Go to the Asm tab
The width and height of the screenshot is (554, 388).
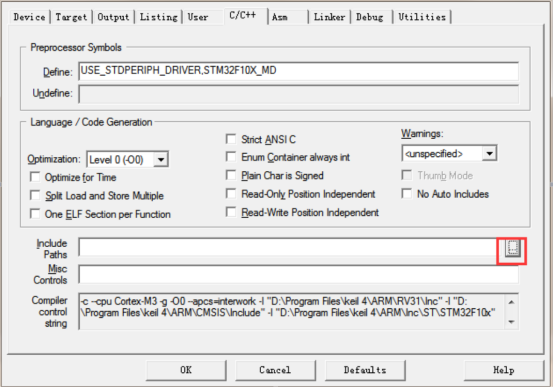(280, 17)
